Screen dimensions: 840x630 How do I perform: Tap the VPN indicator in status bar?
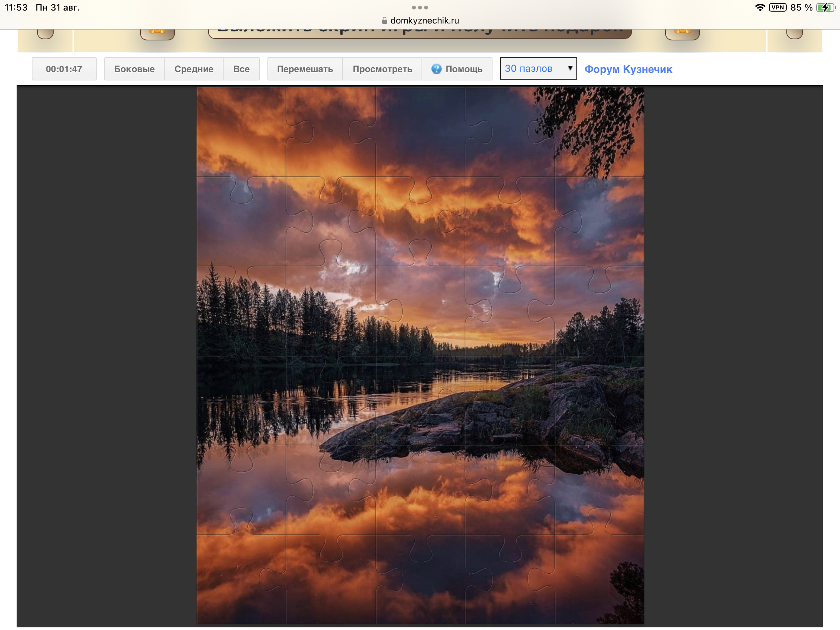pyautogui.click(x=777, y=7)
